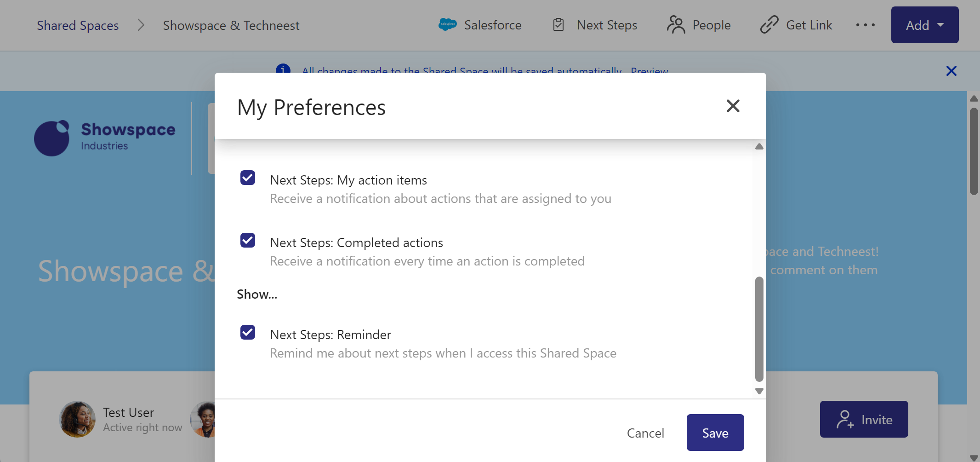
Task: Go to Shared Spaces breadcrumb
Action: (78, 25)
